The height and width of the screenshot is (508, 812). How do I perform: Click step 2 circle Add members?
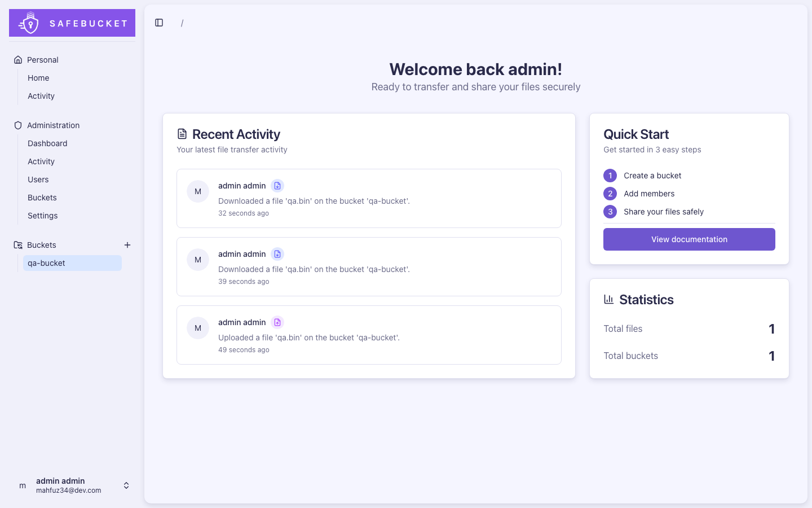tap(610, 194)
